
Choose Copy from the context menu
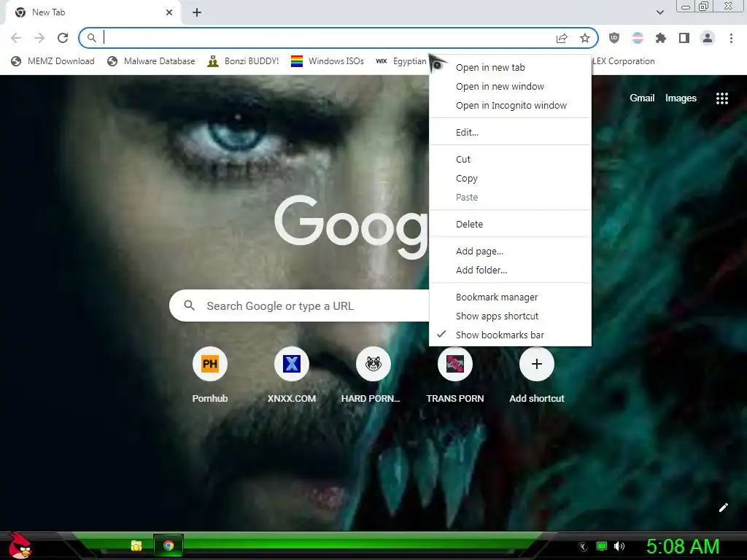tap(510, 179)
